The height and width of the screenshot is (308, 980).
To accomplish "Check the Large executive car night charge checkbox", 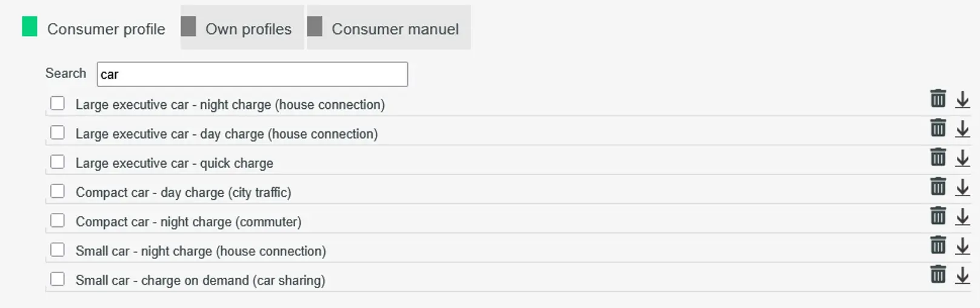I will [x=58, y=103].
